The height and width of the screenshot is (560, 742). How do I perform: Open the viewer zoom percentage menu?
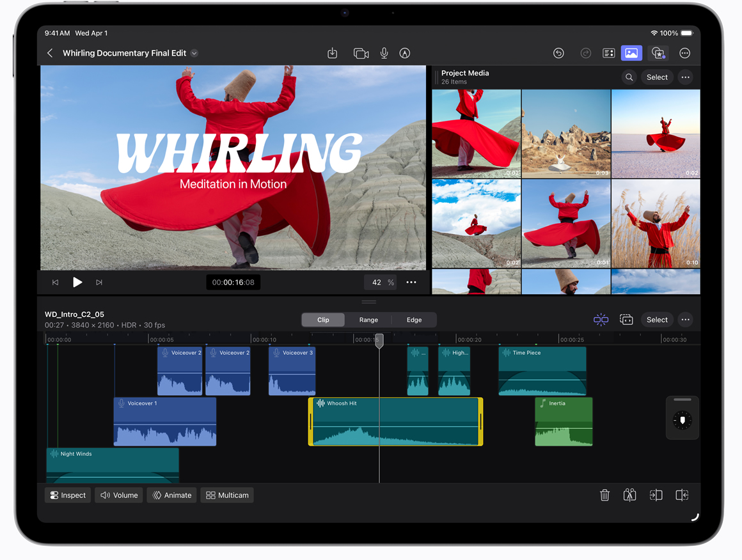(382, 283)
